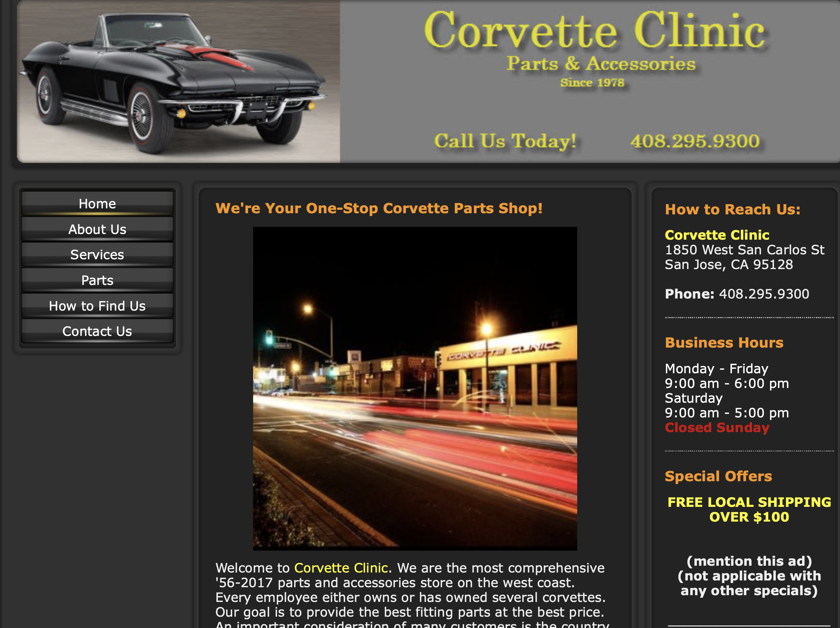Click the night storefront photo
This screenshot has width=840, height=628.
415,388
